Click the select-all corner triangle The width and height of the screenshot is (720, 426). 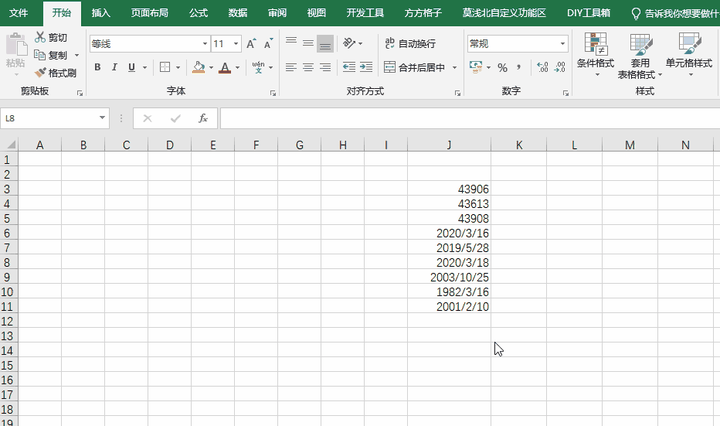[9, 145]
